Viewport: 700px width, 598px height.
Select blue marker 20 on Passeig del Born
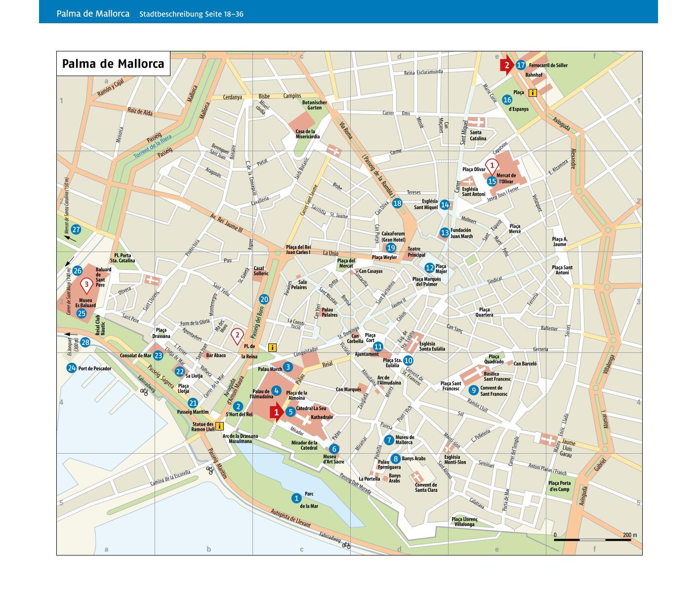[264, 299]
